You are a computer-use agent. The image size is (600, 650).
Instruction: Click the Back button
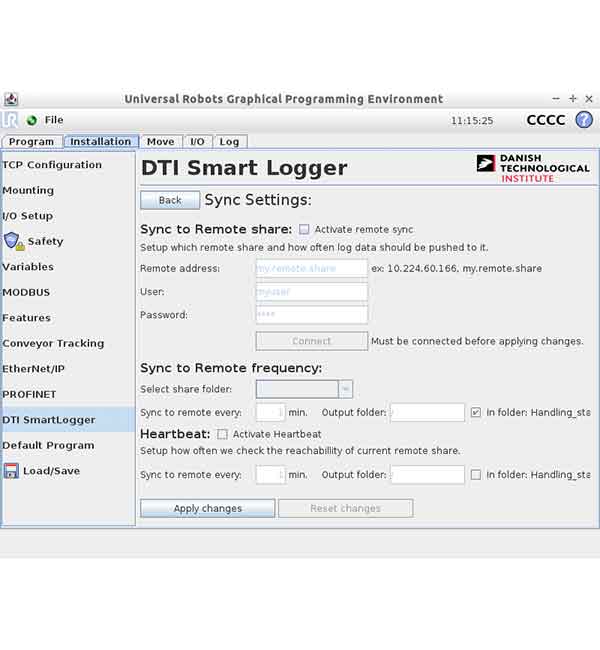pyautogui.click(x=170, y=200)
